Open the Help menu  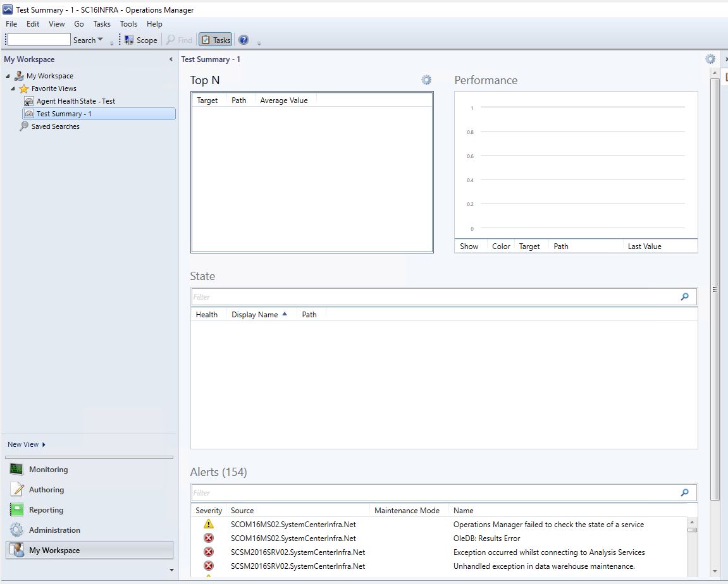pyautogui.click(x=154, y=23)
